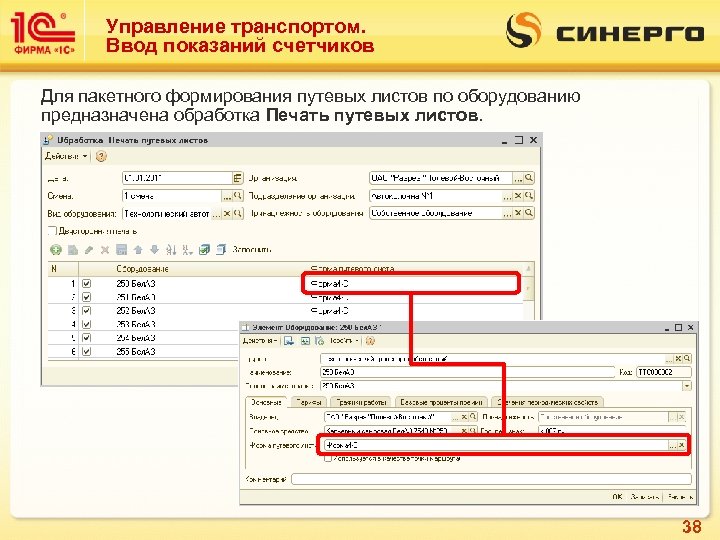Viewport: 720px width, 540px height.
Task: Click edit pencil icon in table toolbar
Action: [89, 250]
